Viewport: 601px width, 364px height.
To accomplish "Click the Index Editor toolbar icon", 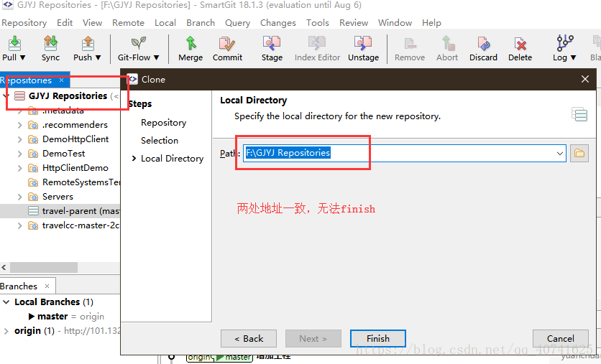I will point(317,43).
